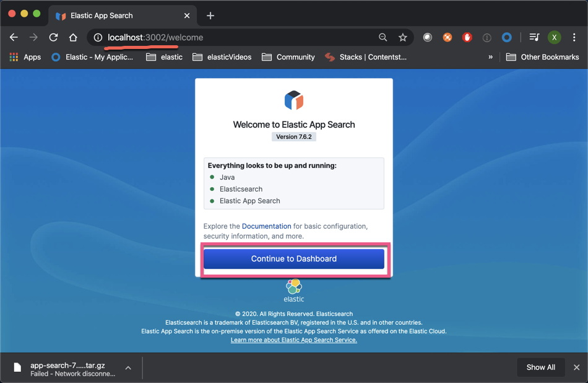Open Elastic - My Applic... bookmark
The height and width of the screenshot is (383, 588).
[92, 57]
